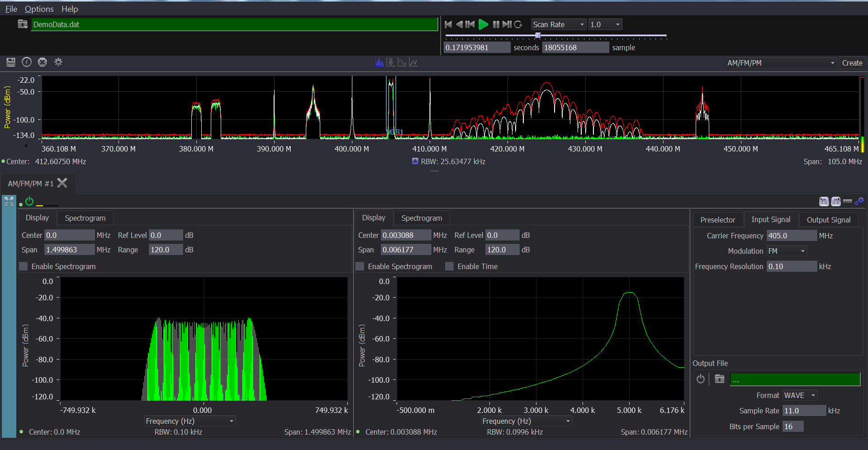868x450 pixels.
Task: Click the Preselector tab button
Action: (718, 219)
